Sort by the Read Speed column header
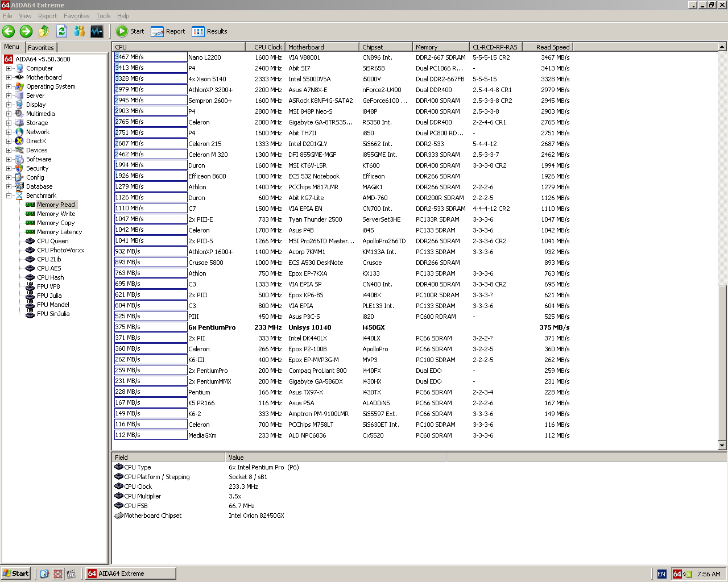 click(552, 47)
